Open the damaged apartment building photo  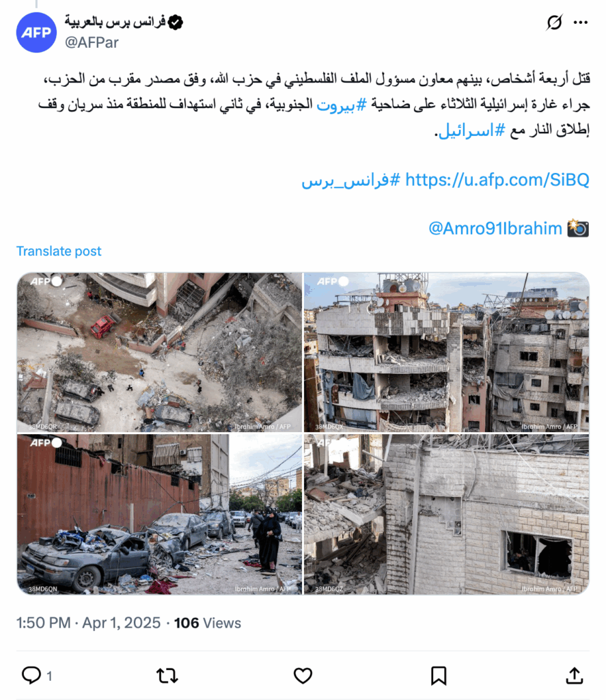[446, 352]
